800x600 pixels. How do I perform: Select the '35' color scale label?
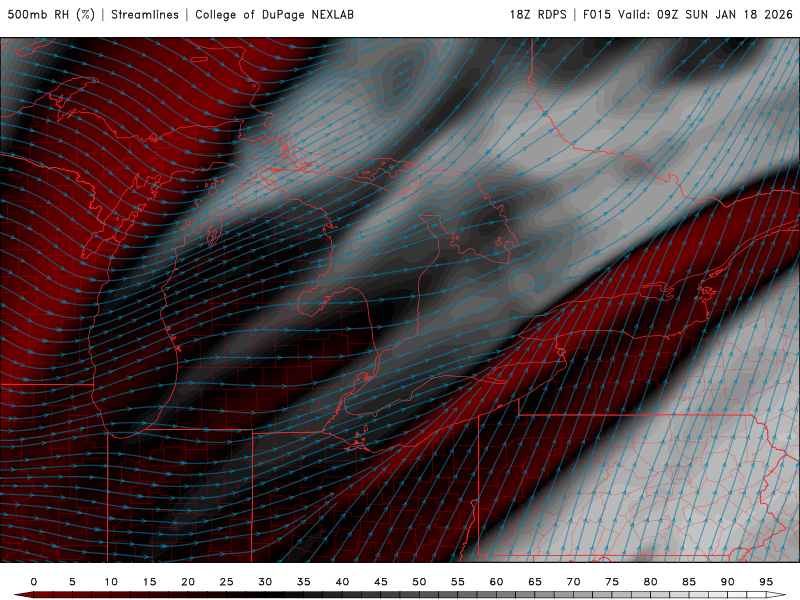click(x=304, y=582)
